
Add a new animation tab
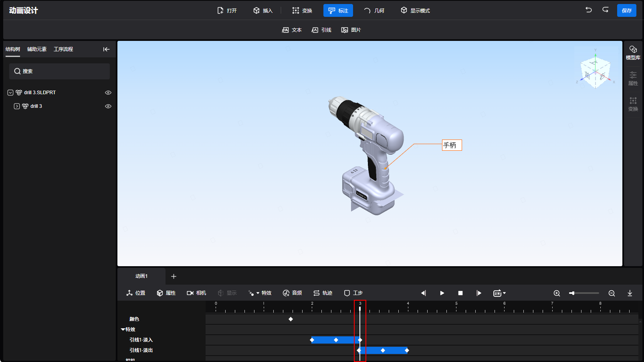pyautogui.click(x=174, y=276)
